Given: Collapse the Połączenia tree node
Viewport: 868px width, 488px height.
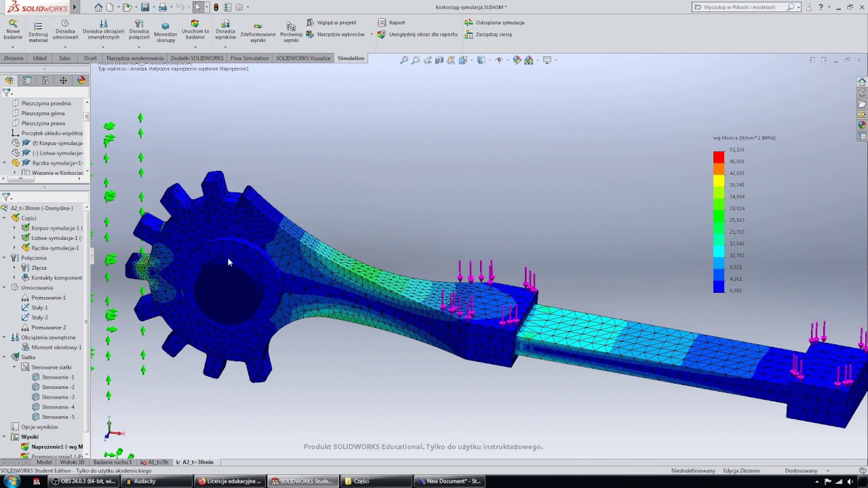Looking at the screenshot, I should pyautogui.click(x=5, y=258).
